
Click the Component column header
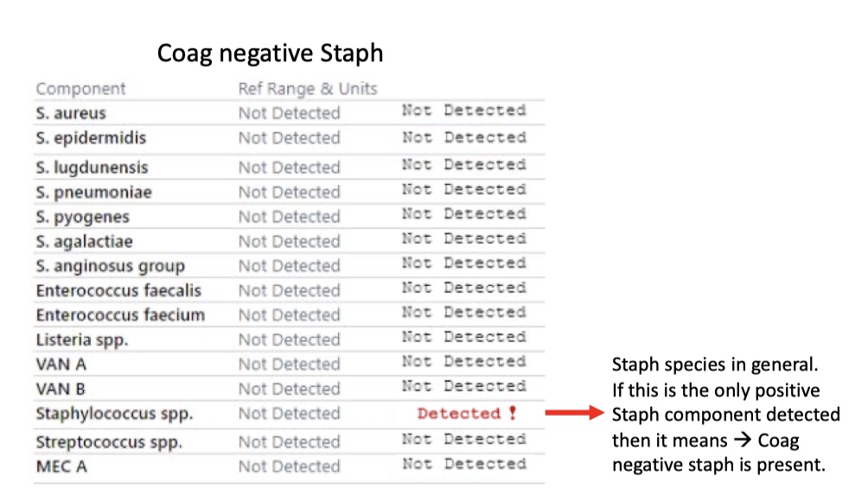pos(80,88)
